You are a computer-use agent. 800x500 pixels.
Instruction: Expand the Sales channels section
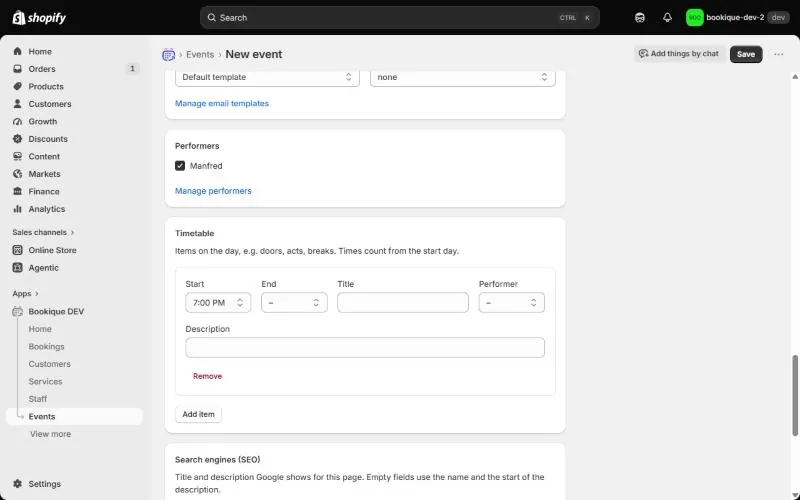click(x=43, y=233)
